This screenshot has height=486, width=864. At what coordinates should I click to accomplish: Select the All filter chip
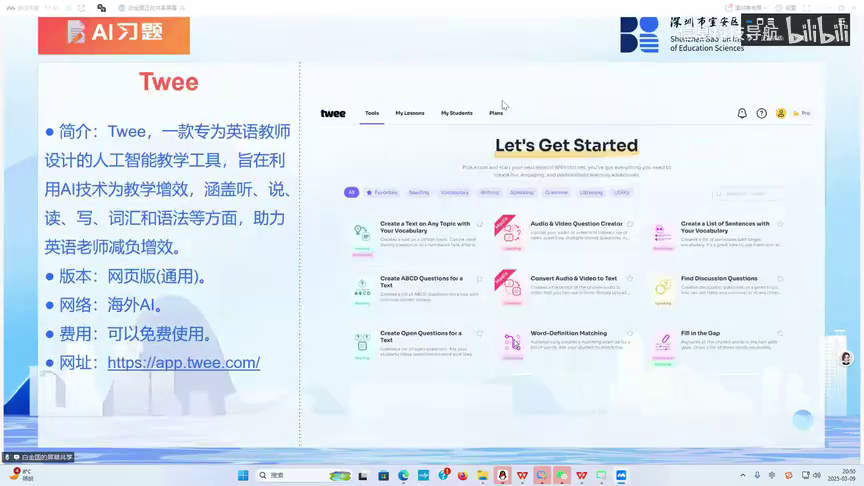point(351,192)
